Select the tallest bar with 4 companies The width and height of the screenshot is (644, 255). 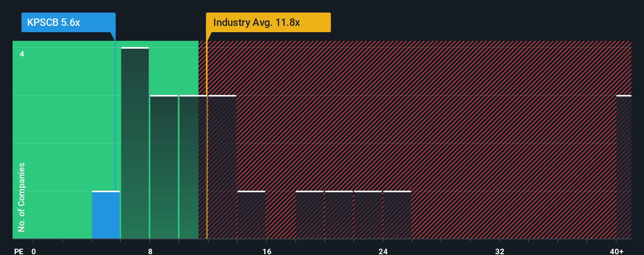click(135, 143)
